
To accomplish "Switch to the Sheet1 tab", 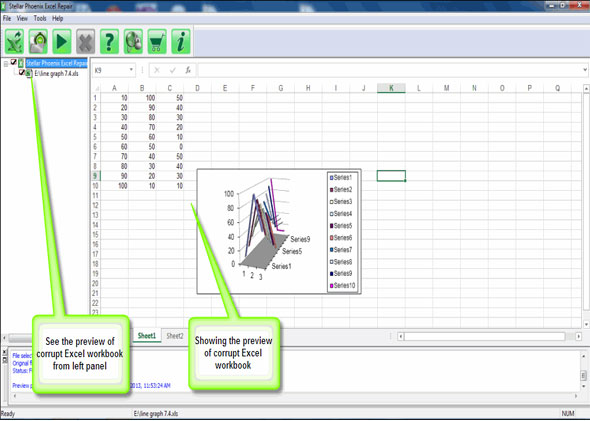I will tap(147, 336).
